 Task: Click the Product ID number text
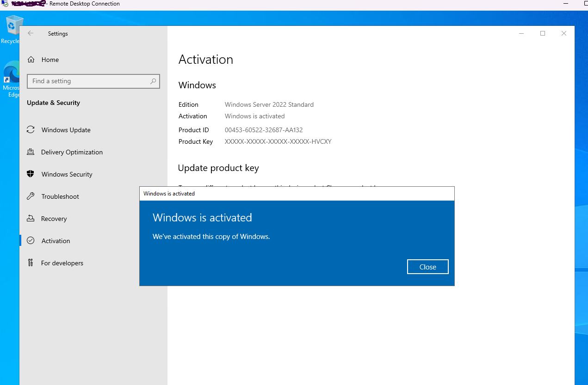(264, 130)
